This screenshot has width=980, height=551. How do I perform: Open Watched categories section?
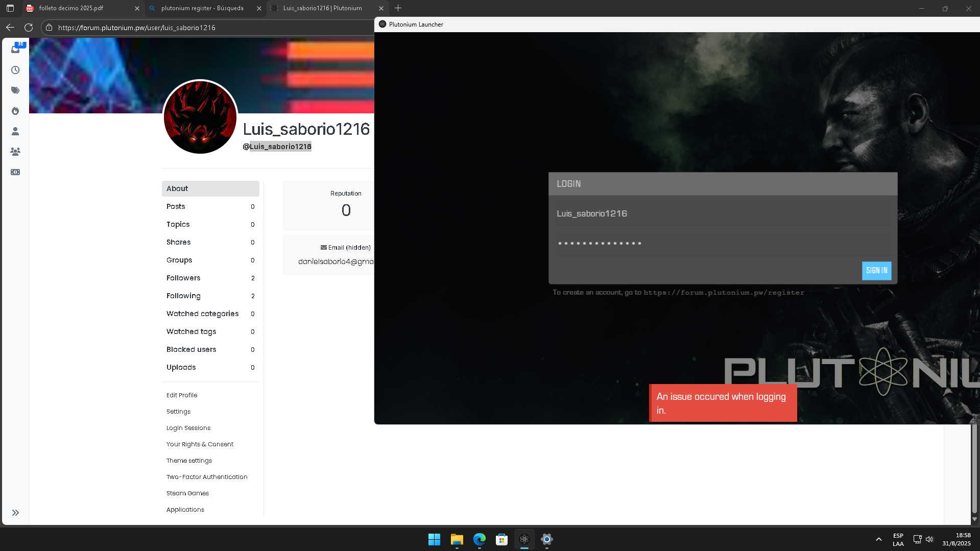tap(210, 314)
